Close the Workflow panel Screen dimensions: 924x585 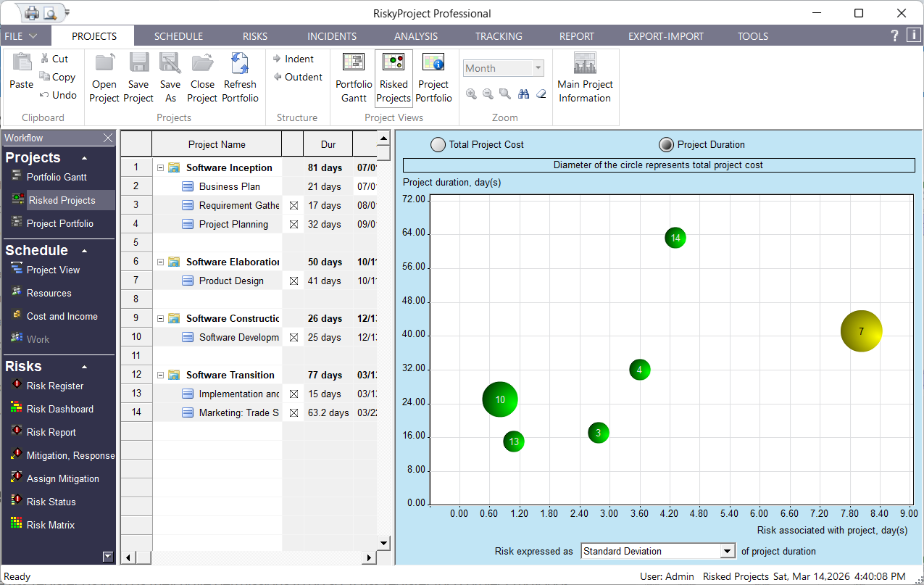tap(108, 138)
